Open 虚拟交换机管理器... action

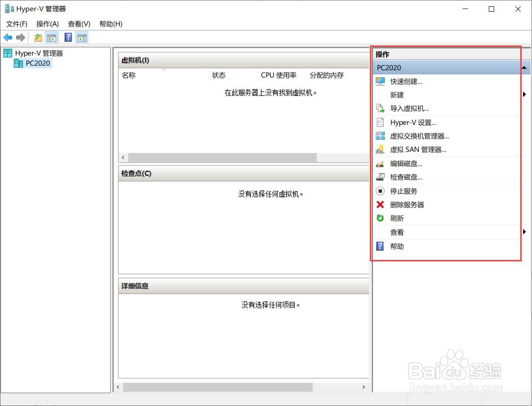tap(419, 136)
